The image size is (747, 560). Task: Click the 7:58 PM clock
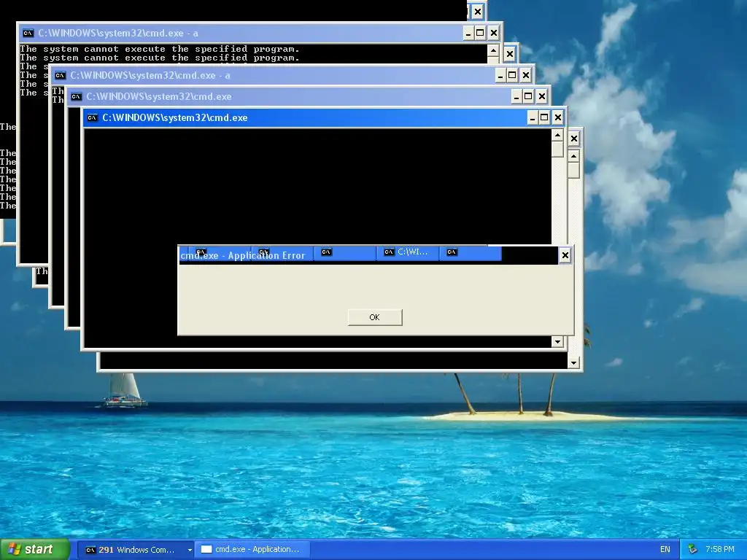click(720, 550)
